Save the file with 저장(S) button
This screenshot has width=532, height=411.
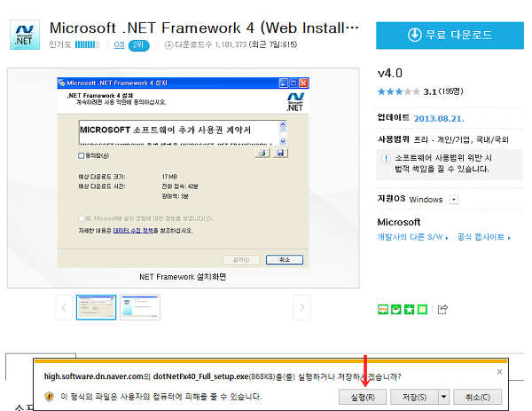[x=414, y=397]
